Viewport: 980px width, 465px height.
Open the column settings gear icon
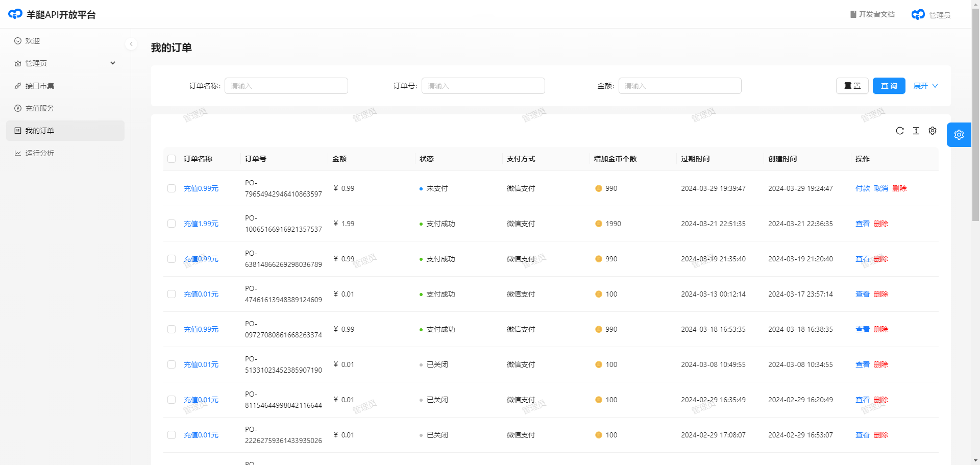pyautogui.click(x=933, y=131)
